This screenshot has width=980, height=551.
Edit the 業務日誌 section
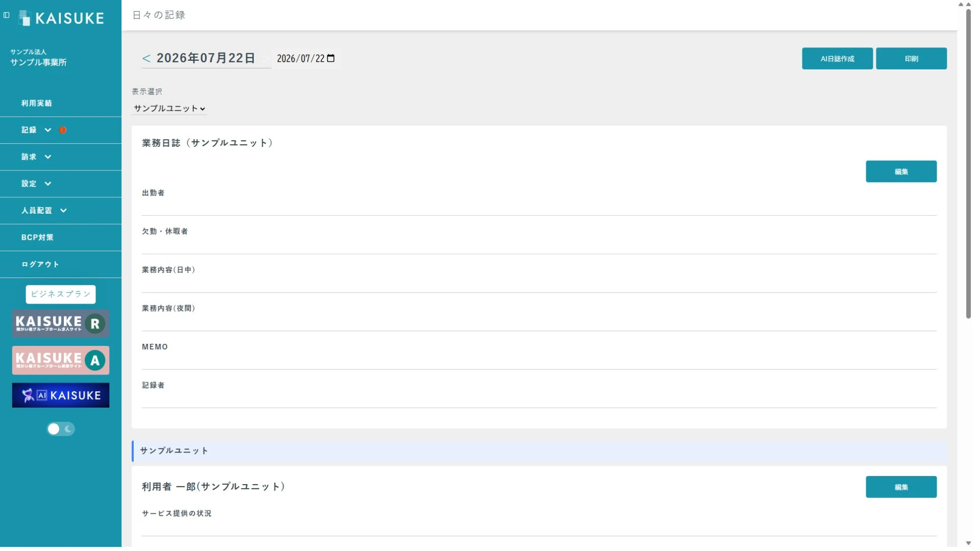pyautogui.click(x=901, y=171)
